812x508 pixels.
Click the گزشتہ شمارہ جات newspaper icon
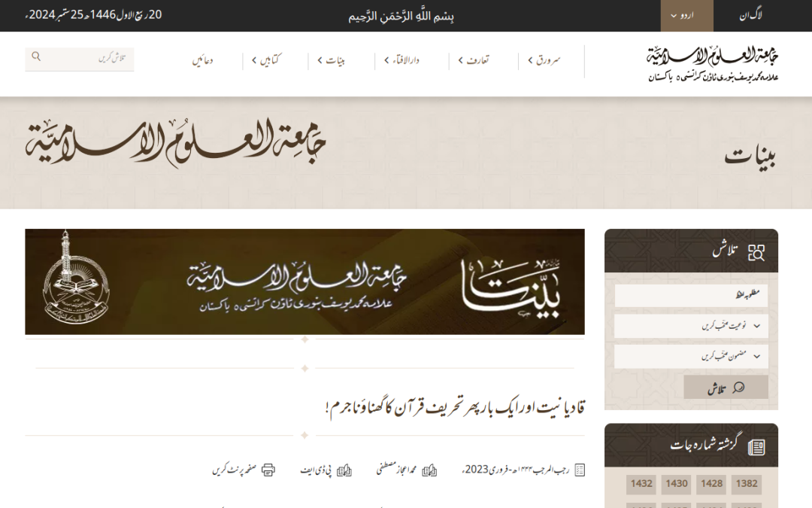(x=756, y=447)
